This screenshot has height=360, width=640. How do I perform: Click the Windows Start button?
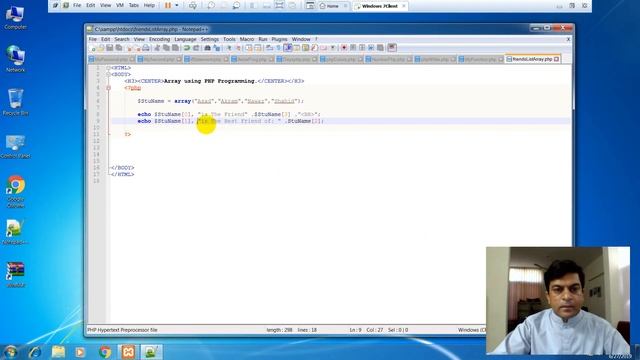click(x=10, y=352)
